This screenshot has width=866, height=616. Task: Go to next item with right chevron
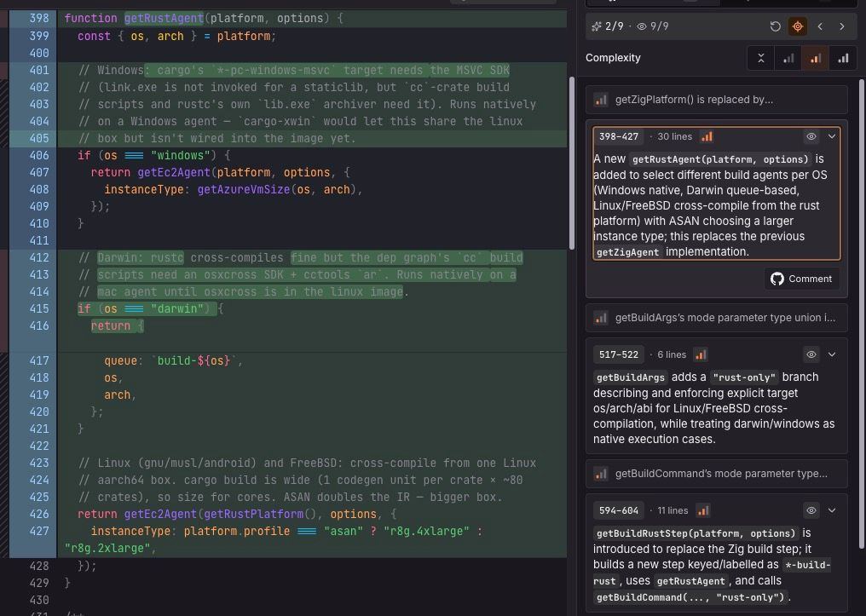click(841, 26)
